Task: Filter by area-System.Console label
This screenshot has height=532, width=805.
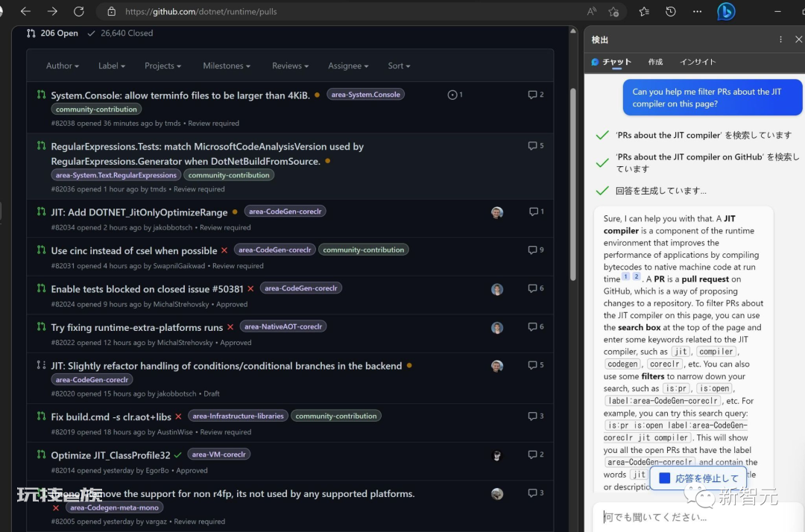Action: (365, 95)
